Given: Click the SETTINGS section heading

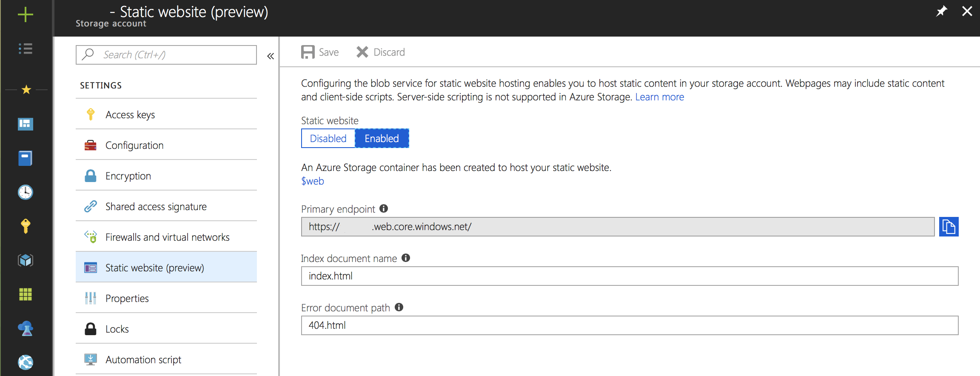Looking at the screenshot, I should click(x=101, y=85).
